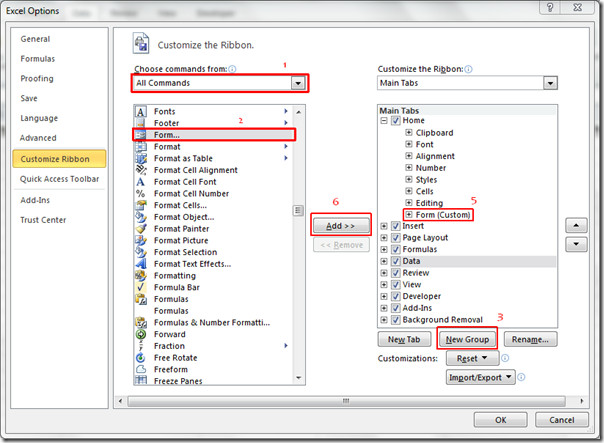Click the Format Painter brush icon
The width and height of the screenshot is (604, 443).
pos(141,229)
